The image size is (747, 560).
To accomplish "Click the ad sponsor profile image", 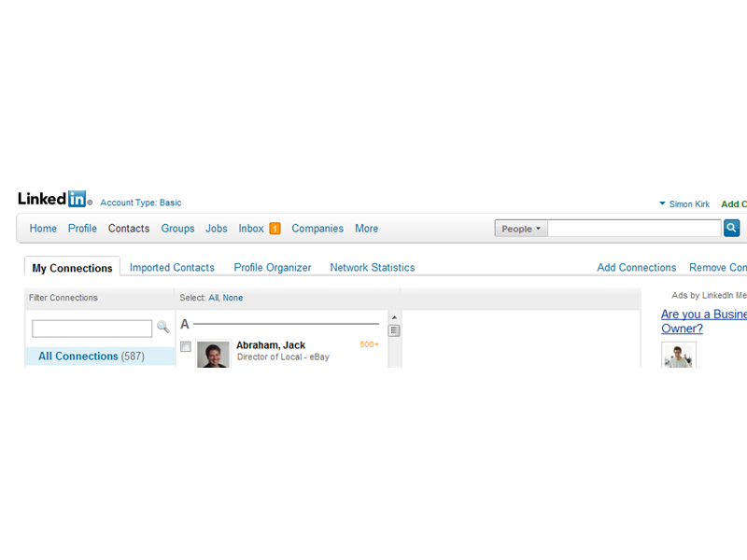I will click(x=679, y=356).
